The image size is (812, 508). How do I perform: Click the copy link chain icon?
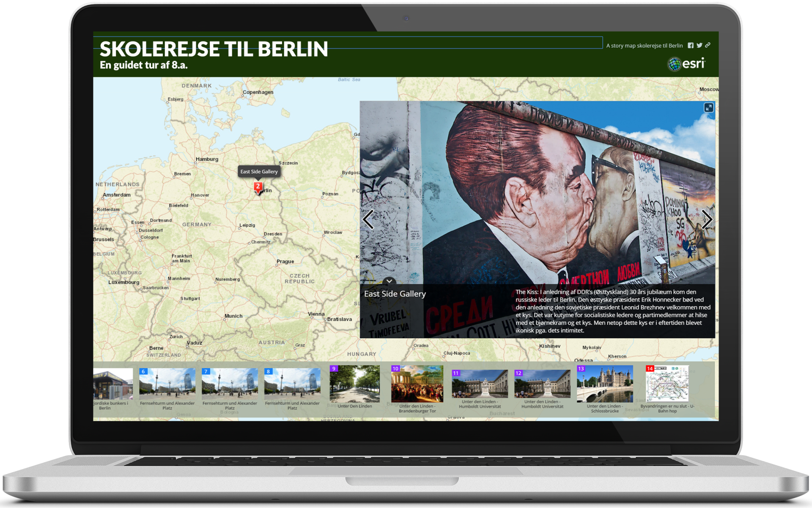tap(708, 45)
